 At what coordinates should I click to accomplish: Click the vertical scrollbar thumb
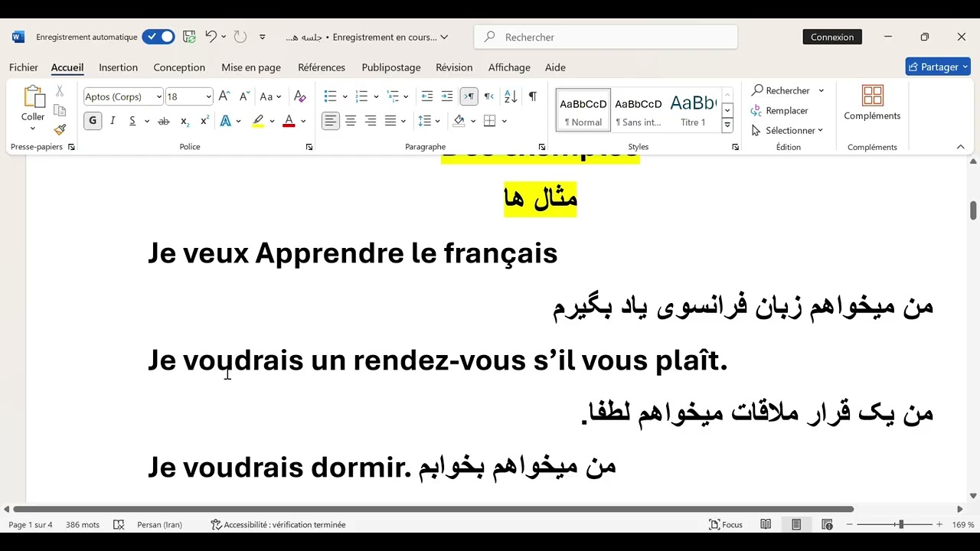(x=973, y=210)
